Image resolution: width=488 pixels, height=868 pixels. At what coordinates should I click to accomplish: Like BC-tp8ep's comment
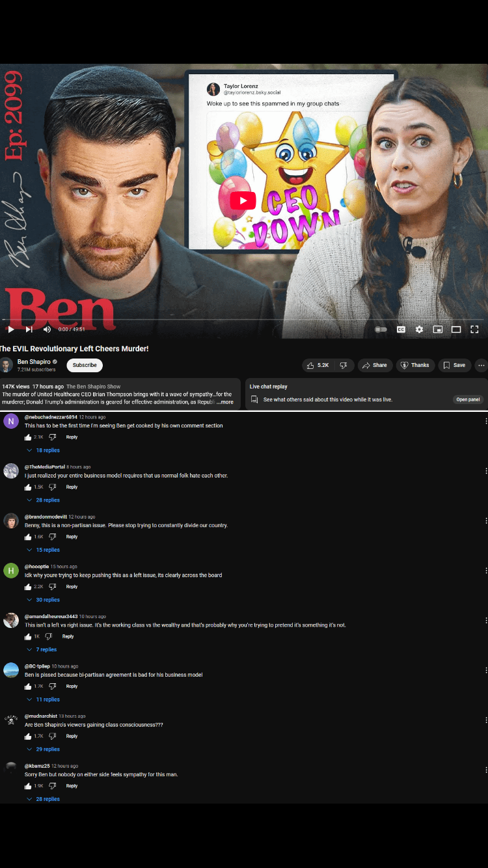pyautogui.click(x=28, y=686)
